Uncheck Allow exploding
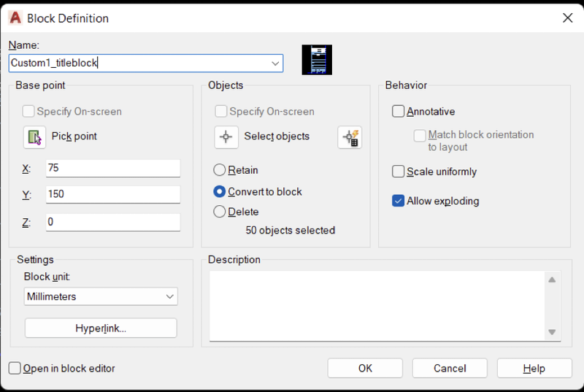The height and width of the screenshot is (392, 584). pos(398,201)
